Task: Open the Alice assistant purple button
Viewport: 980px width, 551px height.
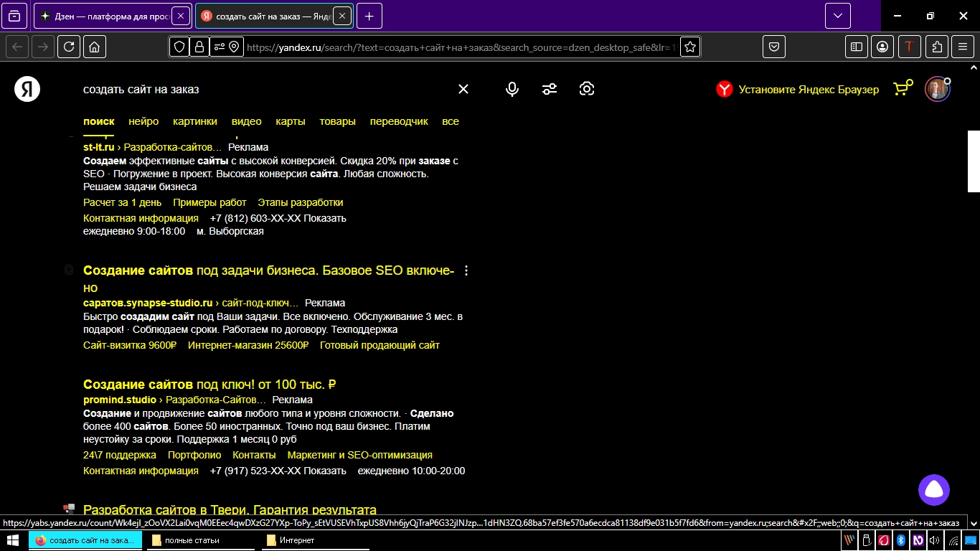Action: click(934, 490)
